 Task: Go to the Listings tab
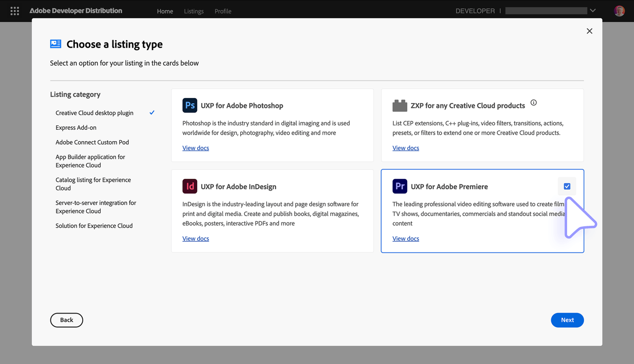pos(194,11)
